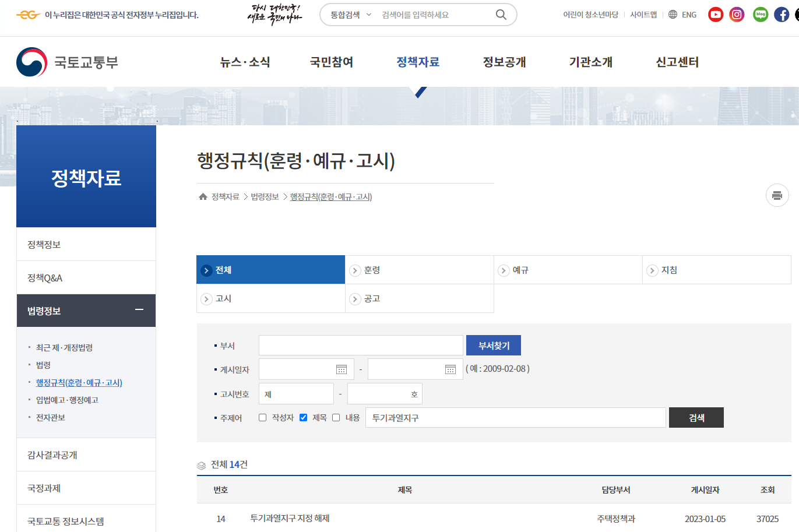Image resolution: width=799 pixels, height=532 pixels.
Task: Open the YouTube channel icon
Action: pyautogui.click(x=716, y=15)
